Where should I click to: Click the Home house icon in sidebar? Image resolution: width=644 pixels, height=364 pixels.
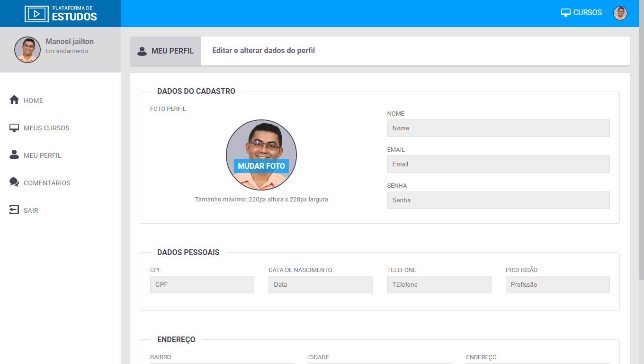(x=14, y=100)
